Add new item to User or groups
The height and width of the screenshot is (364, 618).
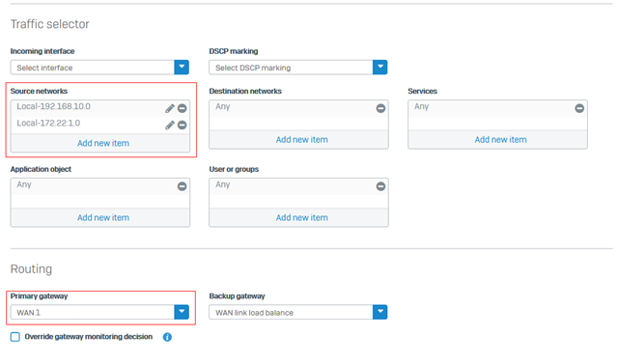(x=302, y=217)
